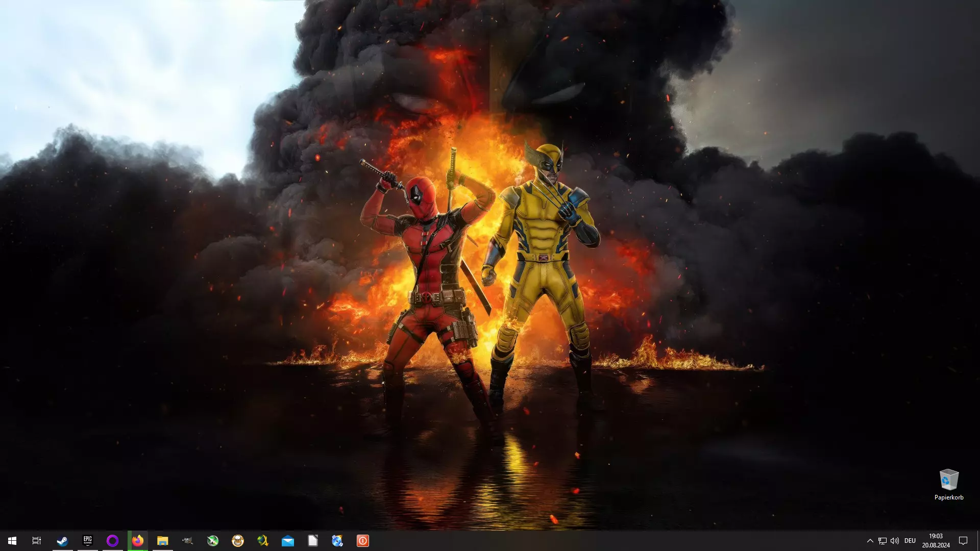The width and height of the screenshot is (980, 551).
Task: Click the green arrow globe taskbar icon
Action: [212, 541]
